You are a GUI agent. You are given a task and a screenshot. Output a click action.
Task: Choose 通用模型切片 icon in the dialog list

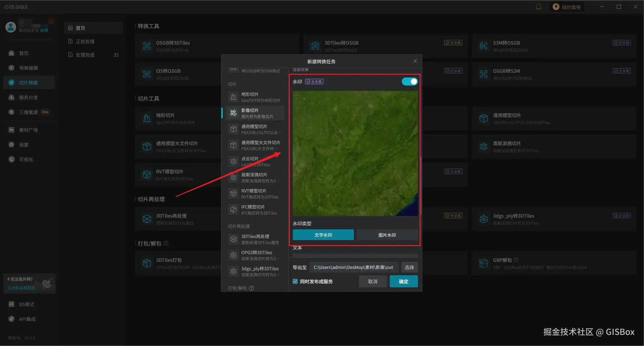[233, 129]
